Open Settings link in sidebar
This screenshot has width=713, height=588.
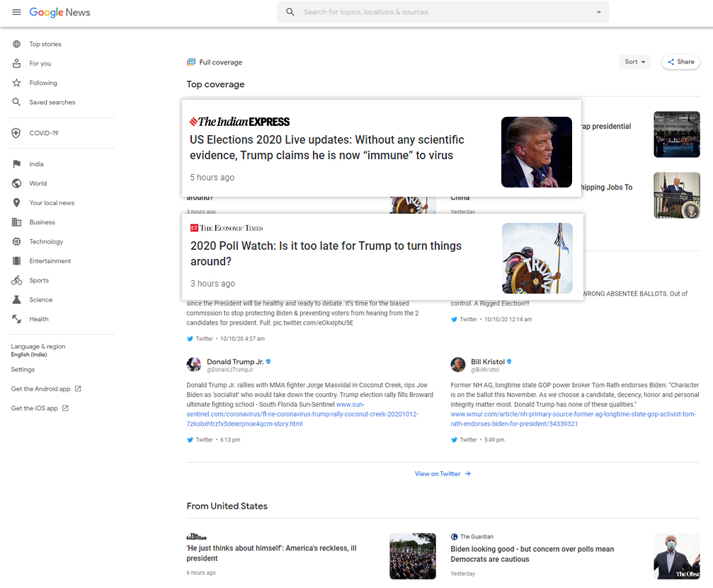(23, 369)
